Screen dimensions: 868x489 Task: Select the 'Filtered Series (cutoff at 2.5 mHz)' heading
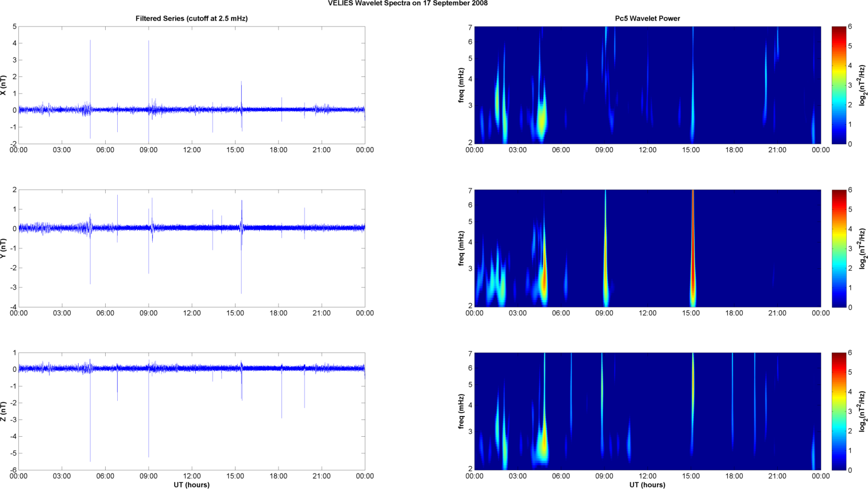coord(191,18)
